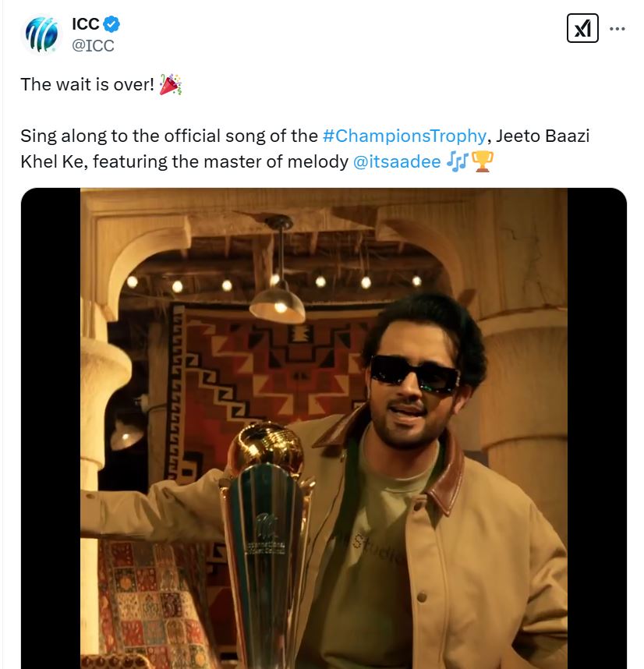Viewport: 644px width, 669px height.
Task: Open the #ChampionsTrophy hashtag link
Action: (405, 136)
